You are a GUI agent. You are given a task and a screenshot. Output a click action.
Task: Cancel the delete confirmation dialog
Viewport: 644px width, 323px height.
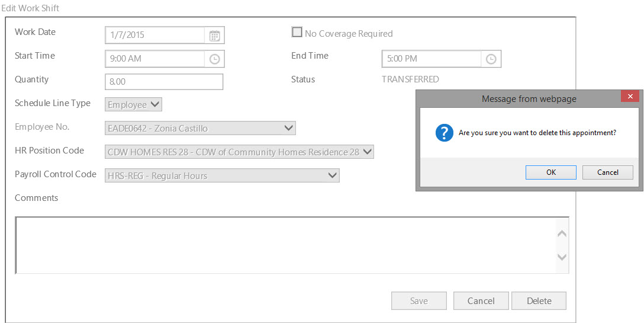tap(607, 172)
